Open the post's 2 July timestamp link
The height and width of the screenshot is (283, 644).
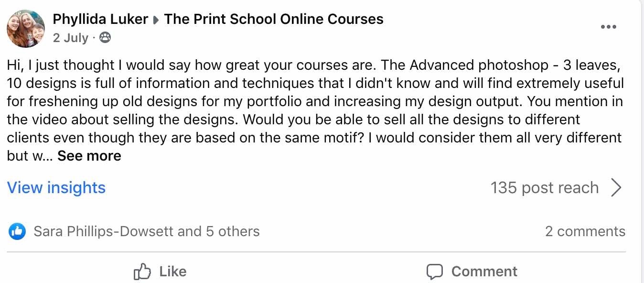point(71,38)
